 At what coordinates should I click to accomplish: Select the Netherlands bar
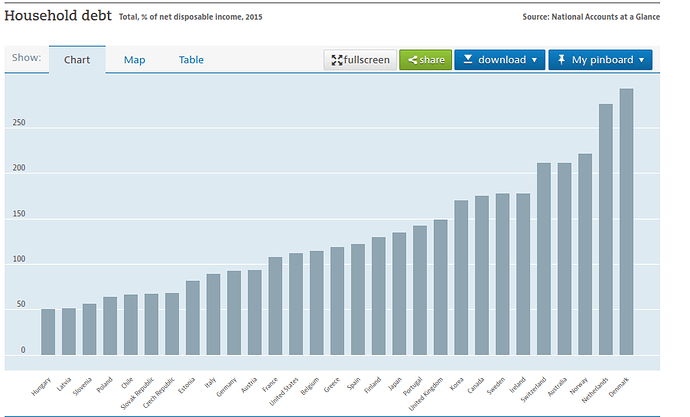(x=605, y=229)
